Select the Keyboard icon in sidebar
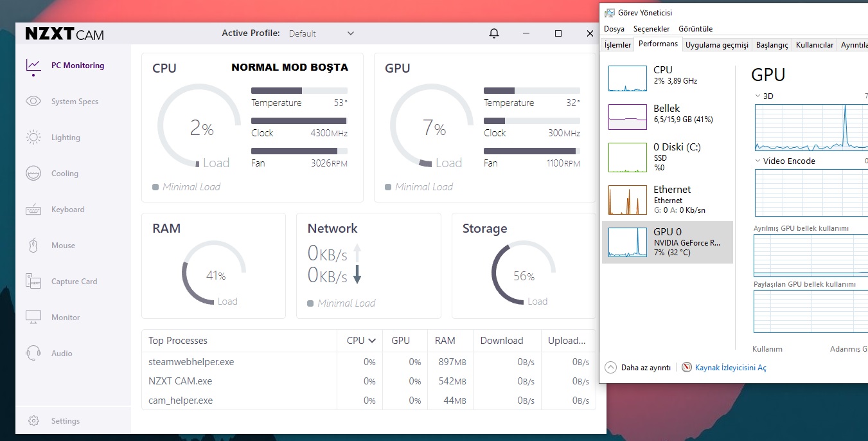This screenshot has width=868, height=441. [x=33, y=210]
